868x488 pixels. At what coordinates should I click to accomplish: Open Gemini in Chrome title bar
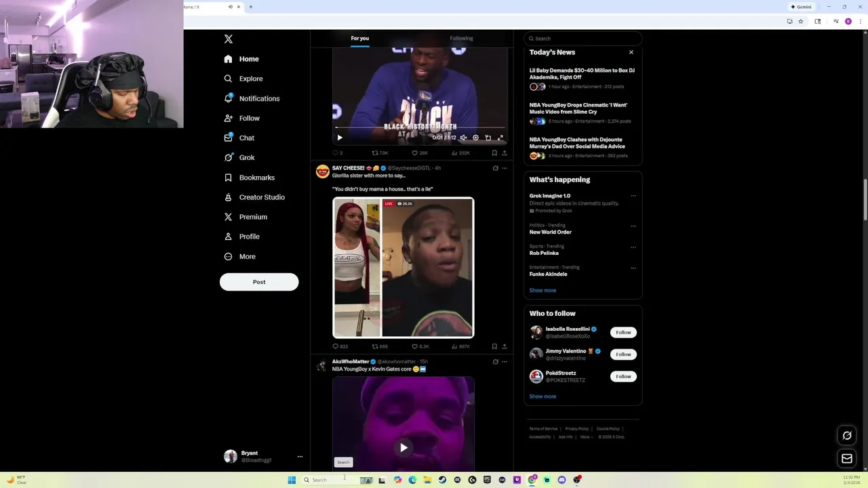[802, 7]
